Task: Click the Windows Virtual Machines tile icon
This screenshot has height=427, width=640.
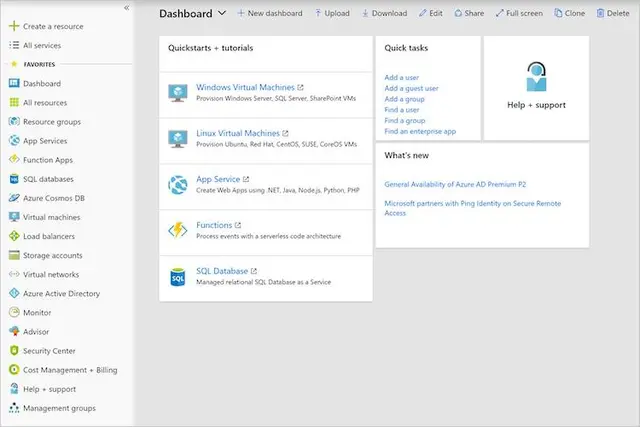Action: click(178, 93)
